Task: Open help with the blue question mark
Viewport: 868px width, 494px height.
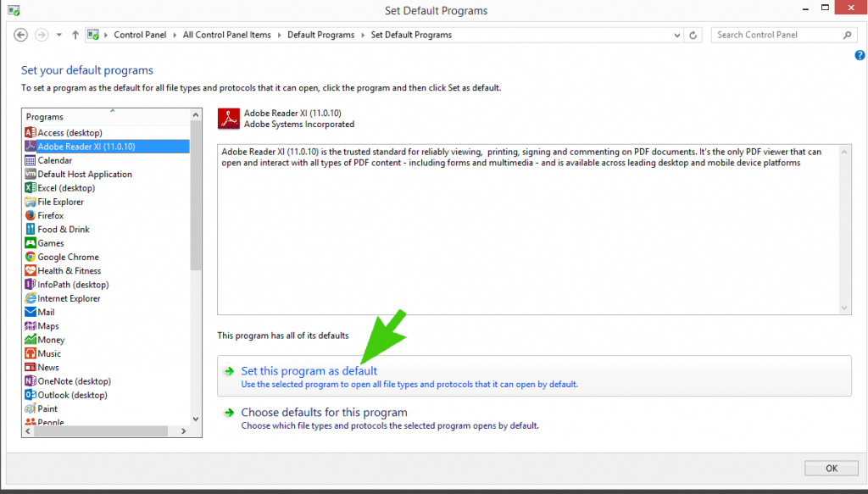Action: (x=860, y=55)
